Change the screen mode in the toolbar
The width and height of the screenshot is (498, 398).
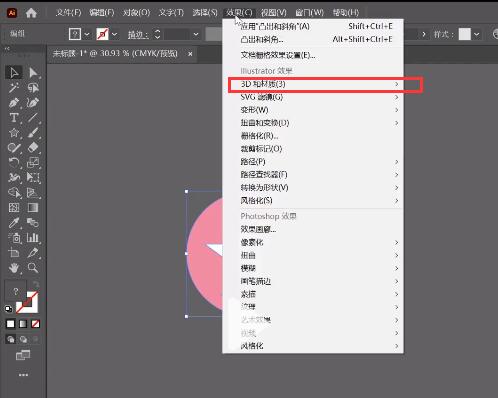23,355
